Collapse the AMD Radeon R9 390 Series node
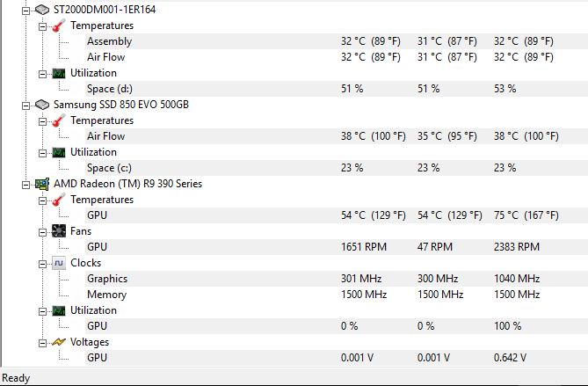This screenshot has width=588, height=386. tap(25, 184)
